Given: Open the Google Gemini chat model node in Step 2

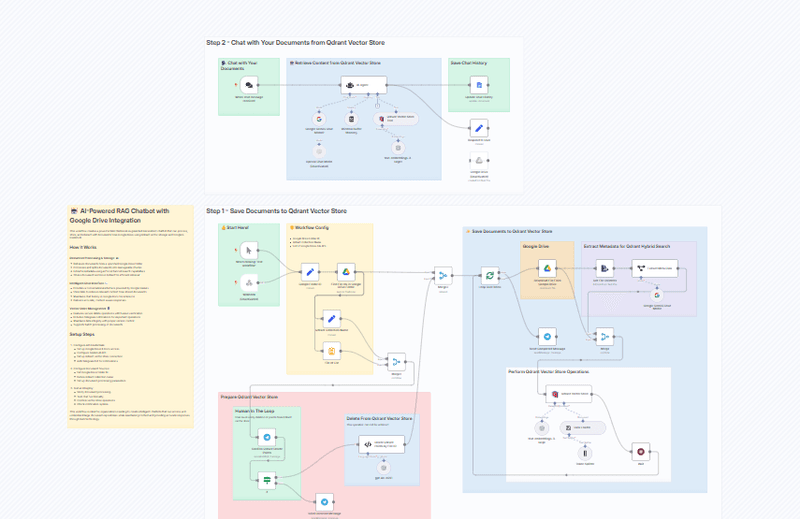Looking at the screenshot, I should coord(320,118).
